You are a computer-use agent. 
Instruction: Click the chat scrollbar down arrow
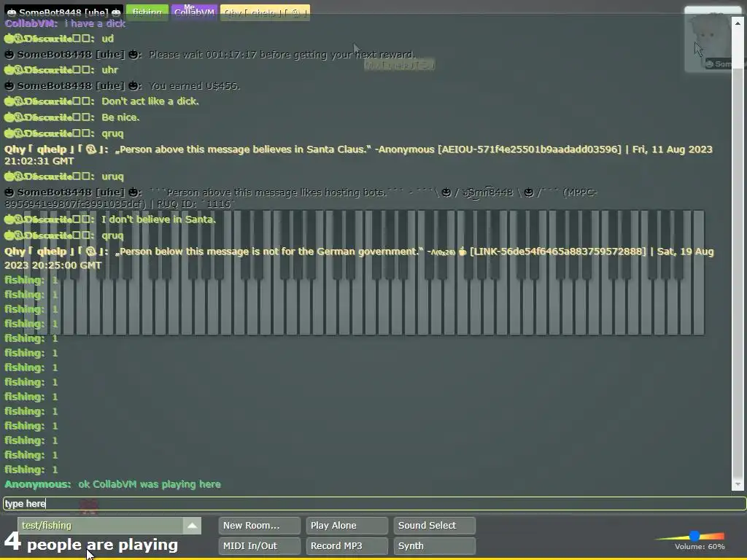pyautogui.click(x=738, y=484)
